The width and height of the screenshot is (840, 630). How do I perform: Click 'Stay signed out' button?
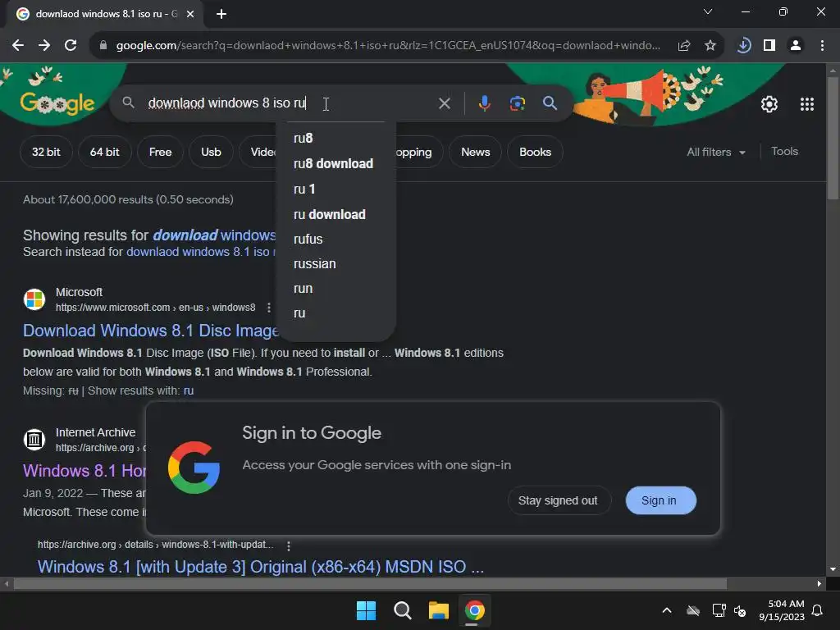(558, 500)
